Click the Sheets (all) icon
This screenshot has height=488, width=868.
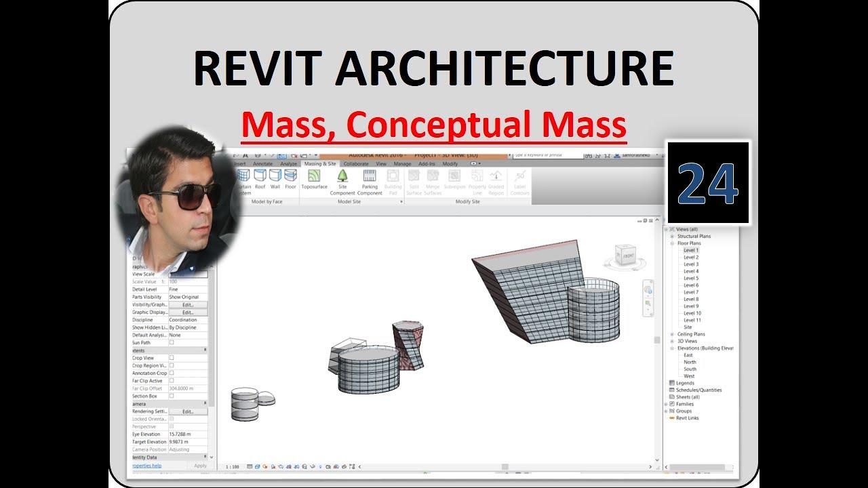672,397
